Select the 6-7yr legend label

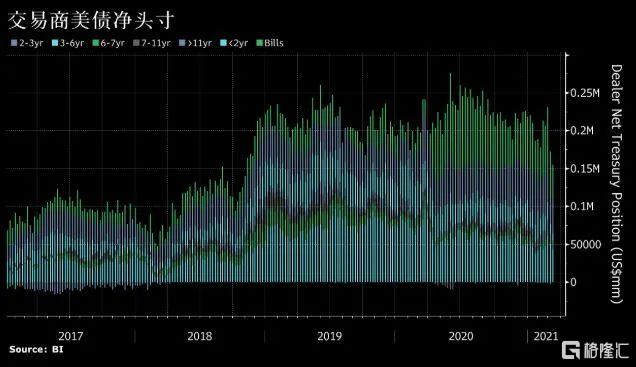[112, 43]
